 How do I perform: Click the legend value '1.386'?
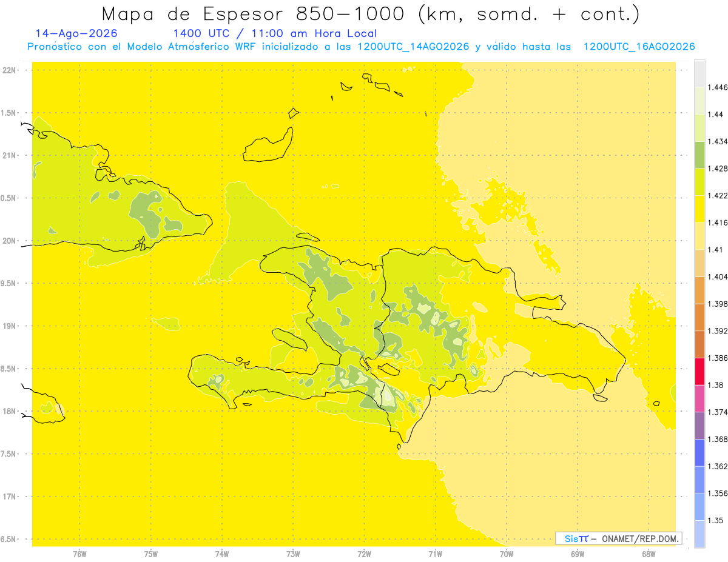coord(716,358)
